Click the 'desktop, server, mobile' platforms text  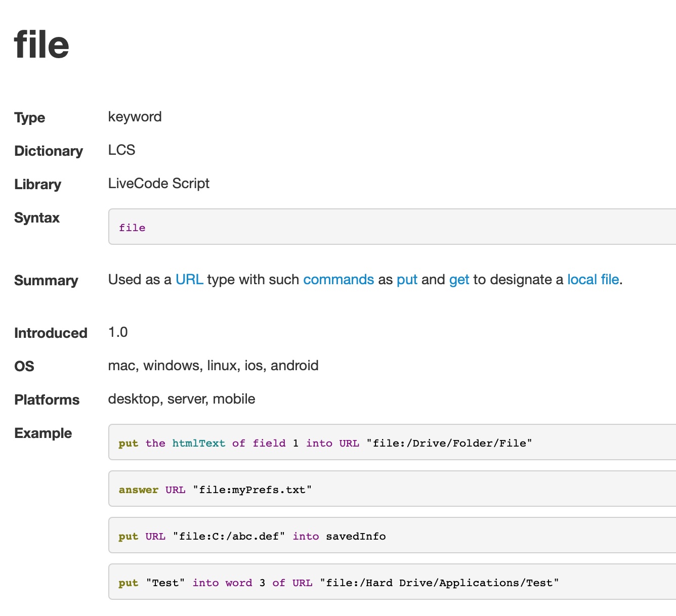tap(181, 399)
